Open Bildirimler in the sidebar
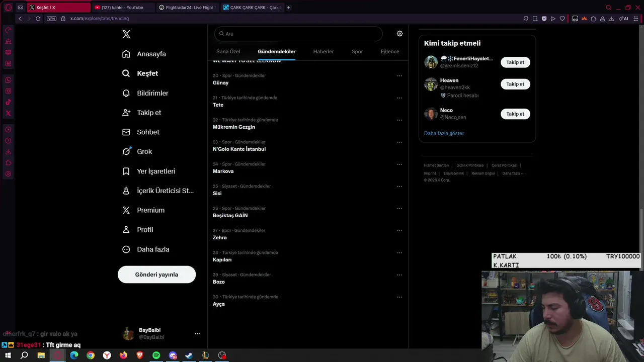The image size is (644, 362). (146, 93)
